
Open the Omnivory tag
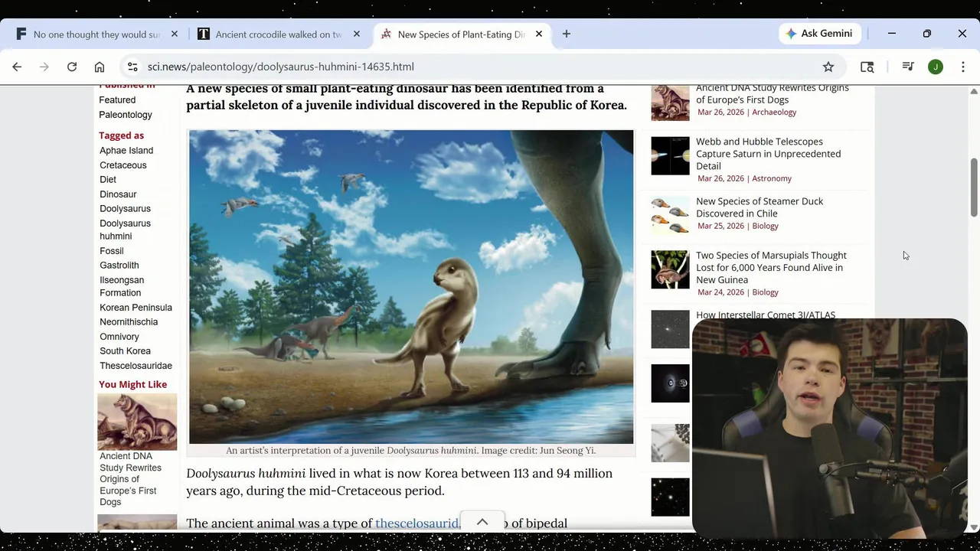pos(119,337)
